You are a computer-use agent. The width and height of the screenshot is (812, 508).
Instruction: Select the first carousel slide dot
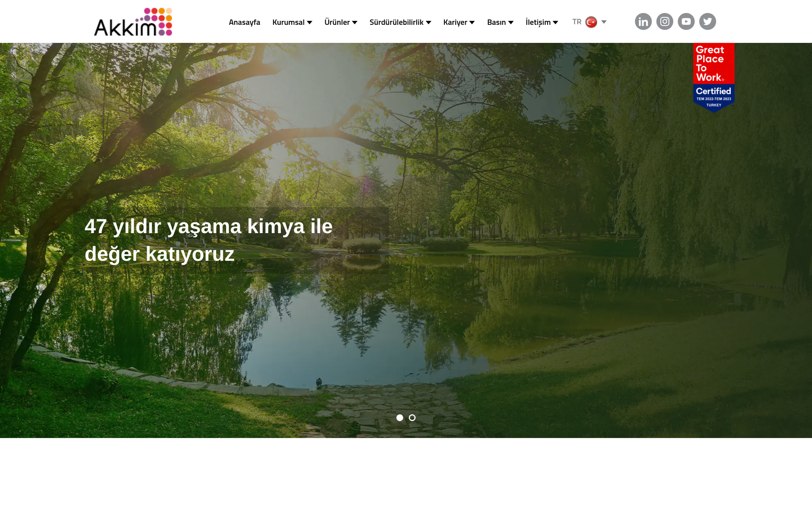pos(400,418)
